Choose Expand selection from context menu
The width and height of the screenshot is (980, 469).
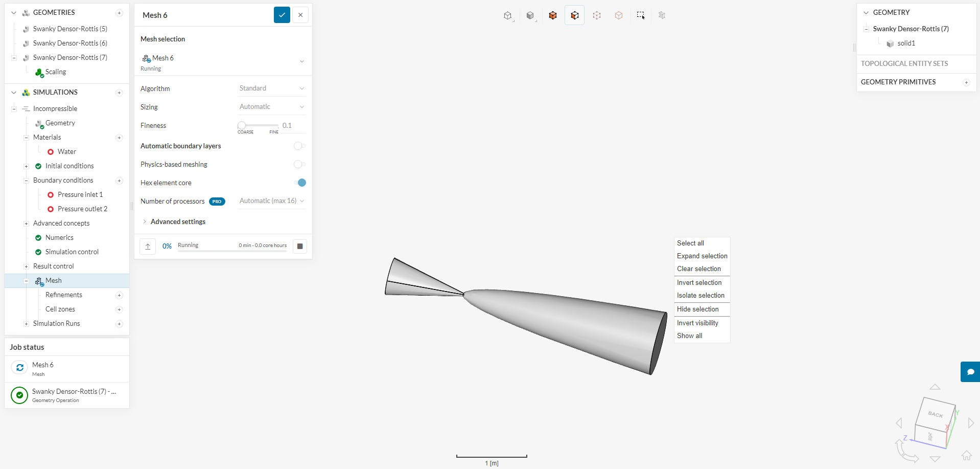coord(702,256)
